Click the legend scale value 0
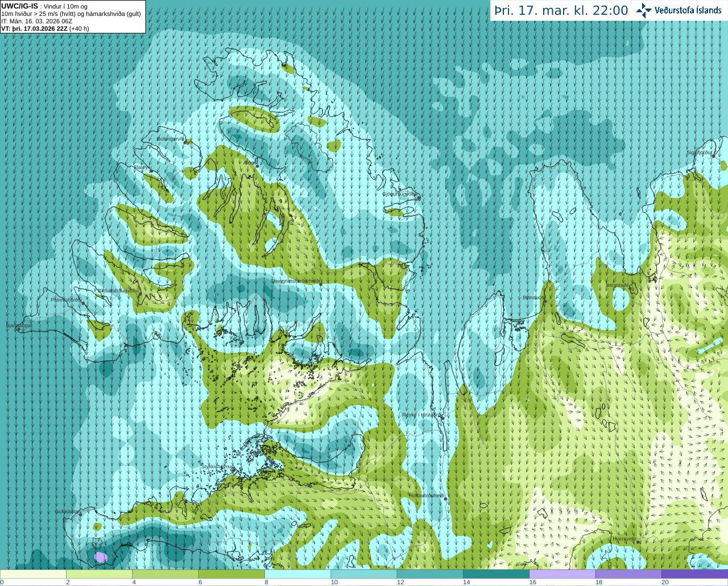728x586 pixels. [2, 582]
